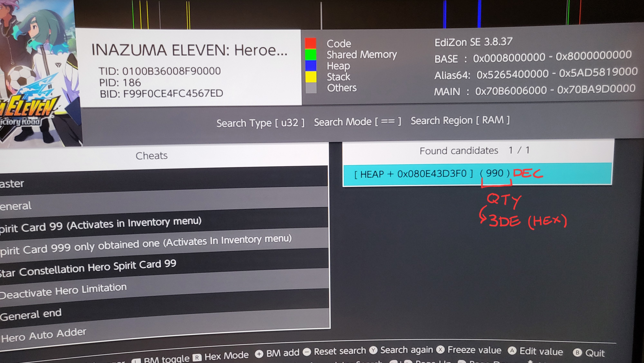Image resolution: width=644 pixels, height=363 pixels.
Task: Click the gray Others legend swatch
Action: point(311,88)
